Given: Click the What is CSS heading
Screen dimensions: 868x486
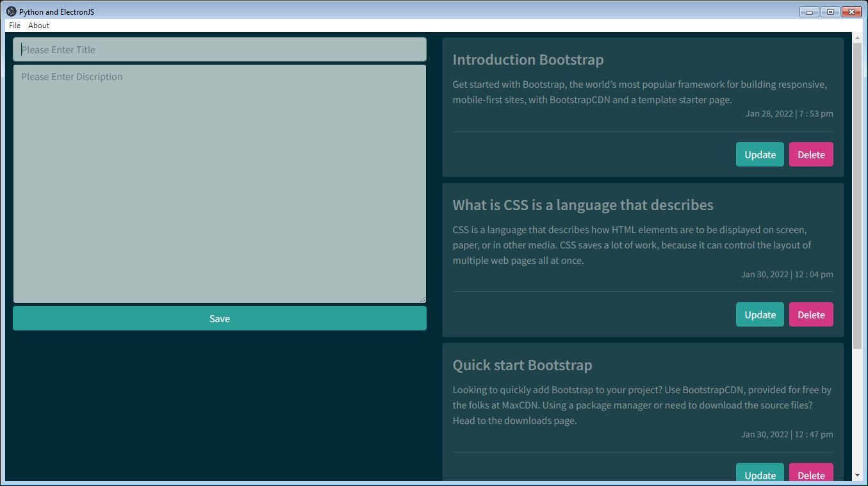Looking at the screenshot, I should pos(583,205).
